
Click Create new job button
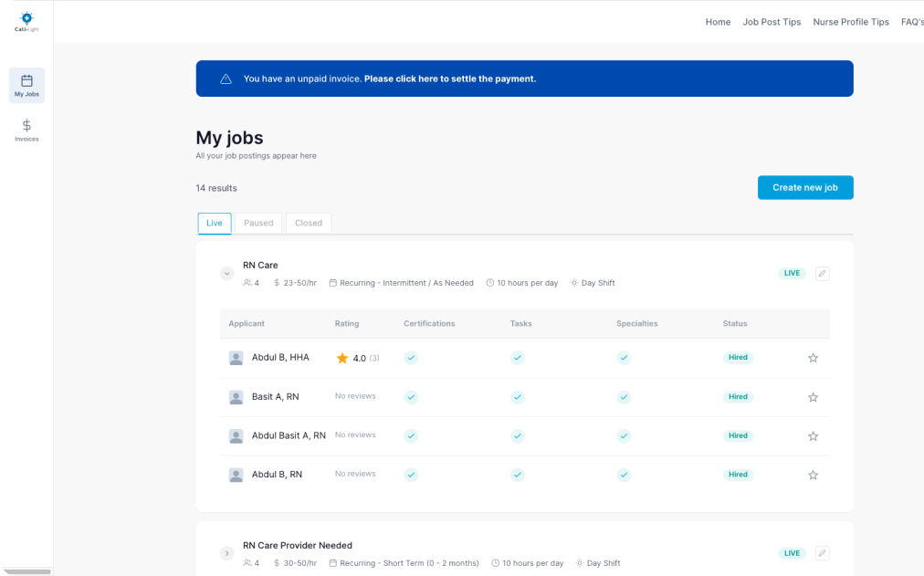pos(805,187)
